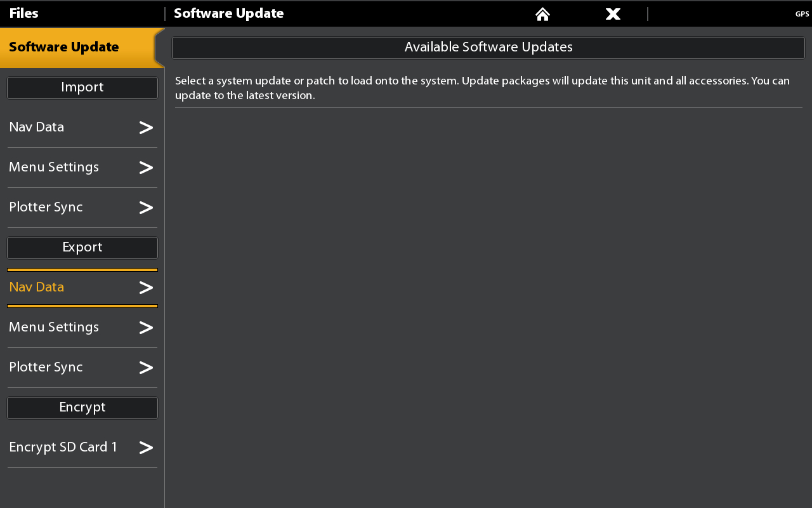Close the Software Update screen with X

pos(613,14)
